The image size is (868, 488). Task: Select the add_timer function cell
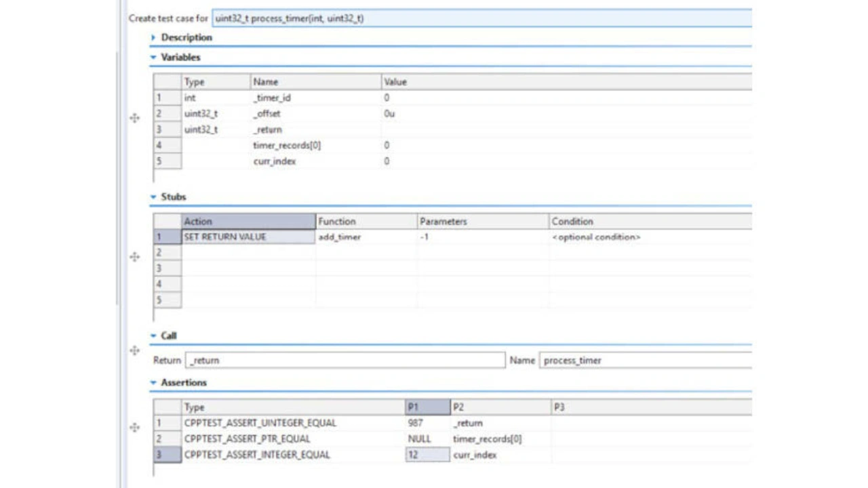point(366,237)
